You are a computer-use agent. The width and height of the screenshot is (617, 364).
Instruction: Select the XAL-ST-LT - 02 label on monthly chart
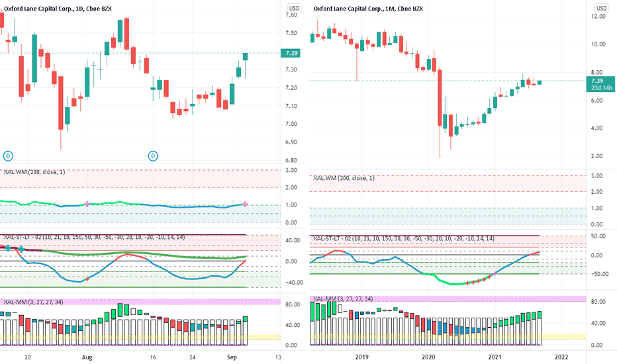404,238
